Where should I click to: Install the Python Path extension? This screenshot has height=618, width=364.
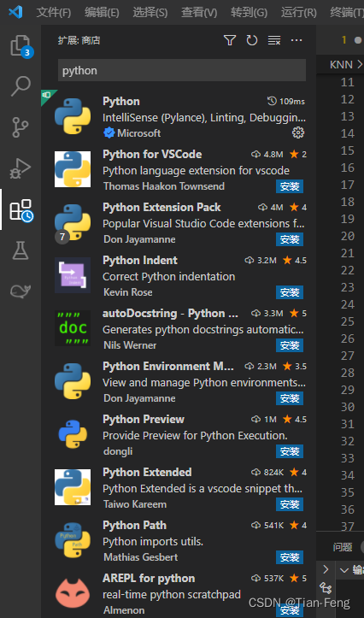coord(290,557)
